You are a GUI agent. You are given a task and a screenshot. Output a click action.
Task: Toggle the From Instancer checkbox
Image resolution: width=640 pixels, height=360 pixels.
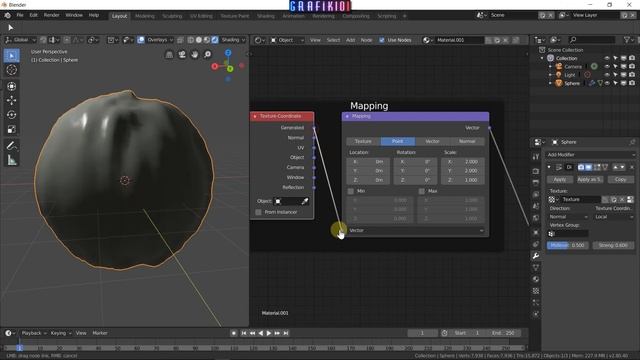tap(258, 212)
